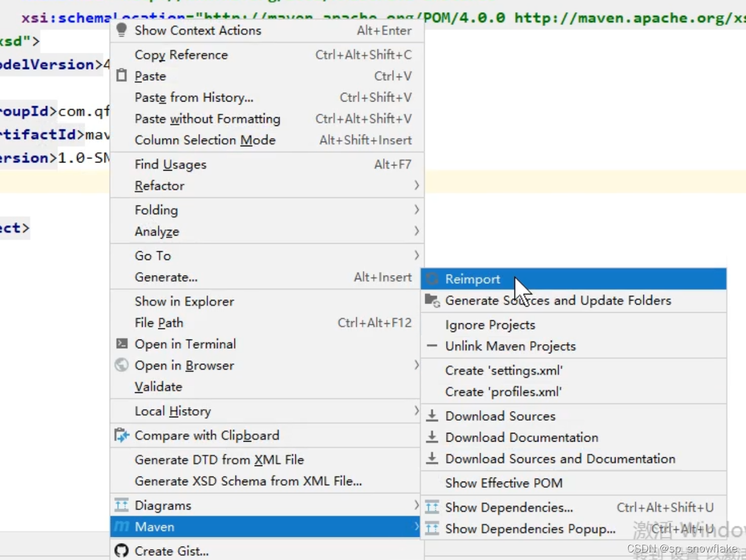Choose Find Usages
The height and width of the screenshot is (560, 746).
pos(267,164)
